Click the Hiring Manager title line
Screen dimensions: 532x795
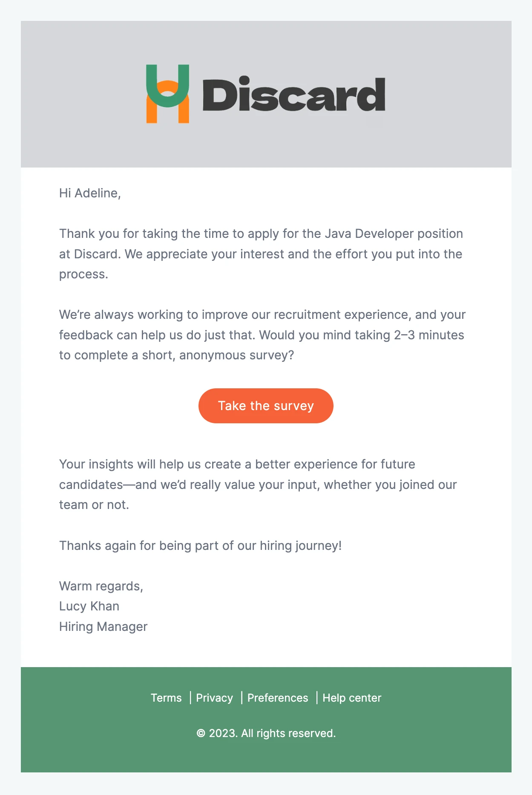pos(103,627)
